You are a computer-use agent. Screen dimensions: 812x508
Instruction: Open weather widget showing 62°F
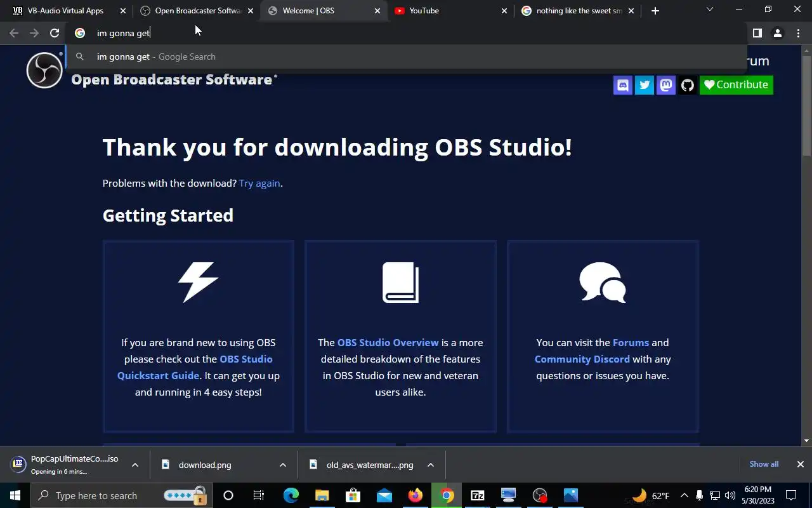tap(650, 495)
